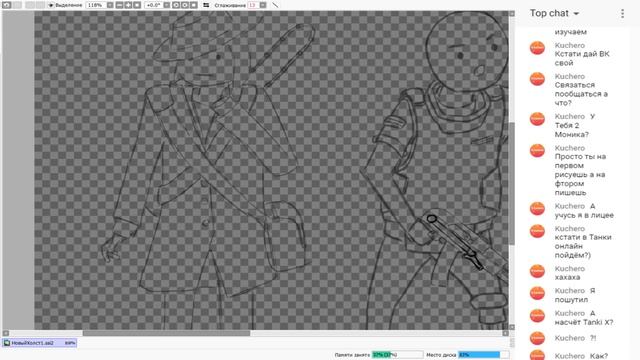The width and height of the screenshot is (640, 360).
Task: Click the Сглаживание stabilizer value field
Action: (253, 5)
